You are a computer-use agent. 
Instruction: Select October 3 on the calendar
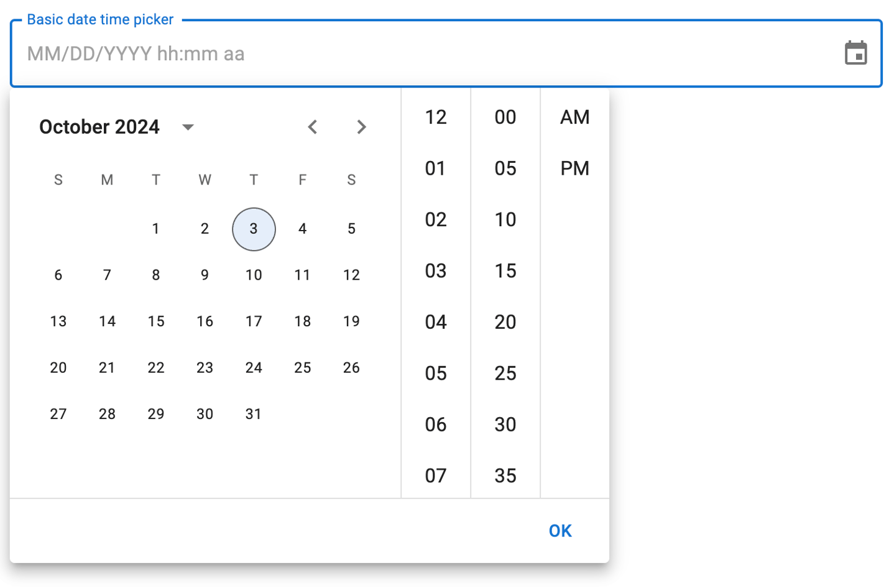coord(253,229)
